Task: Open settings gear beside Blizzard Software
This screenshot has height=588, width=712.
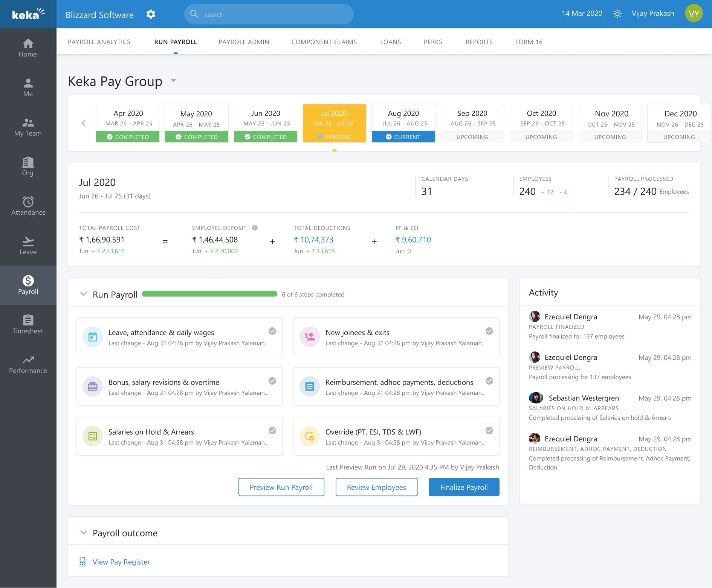Action: pyautogui.click(x=151, y=14)
